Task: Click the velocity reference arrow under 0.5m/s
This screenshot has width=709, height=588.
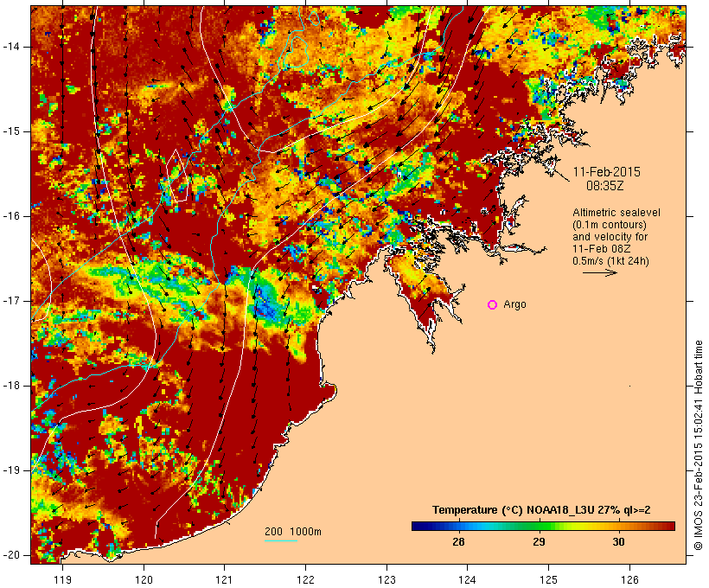Action: [x=600, y=272]
